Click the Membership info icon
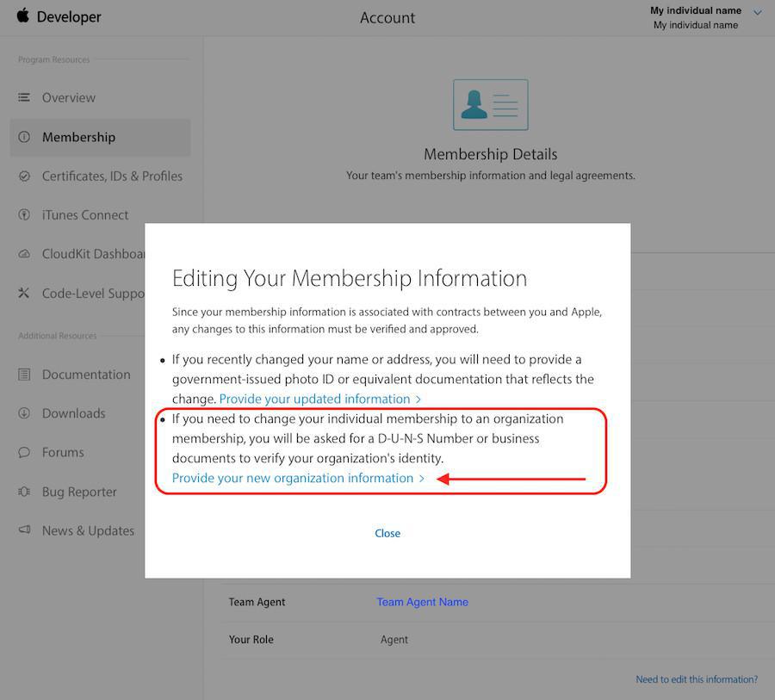Screen dimensions: 775x700 [x=24, y=137]
